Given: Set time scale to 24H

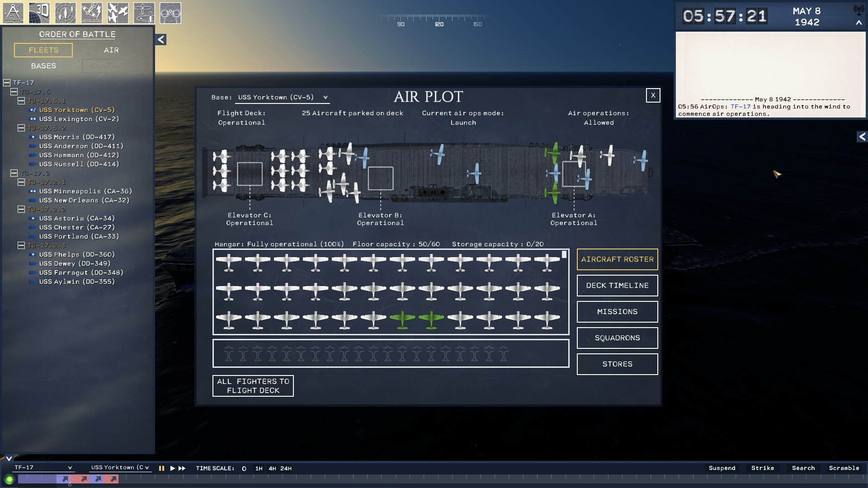Looking at the screenshot, I should click(x=286, y=469).
